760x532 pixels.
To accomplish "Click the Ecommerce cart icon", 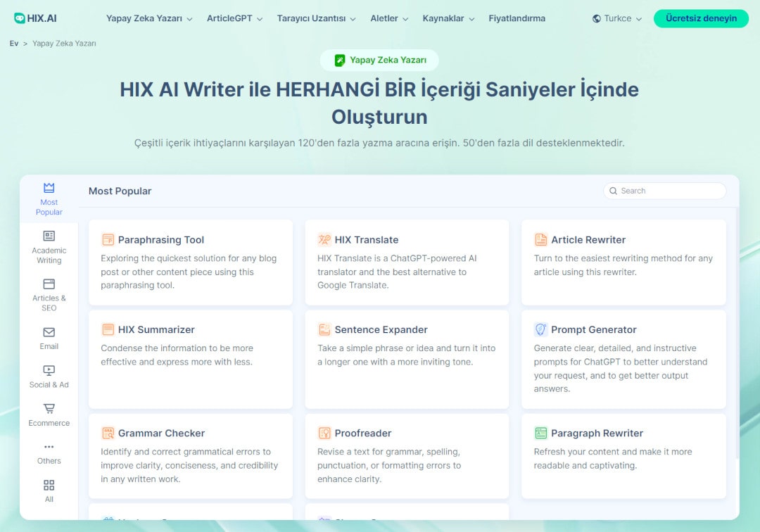I will point(49,408).
